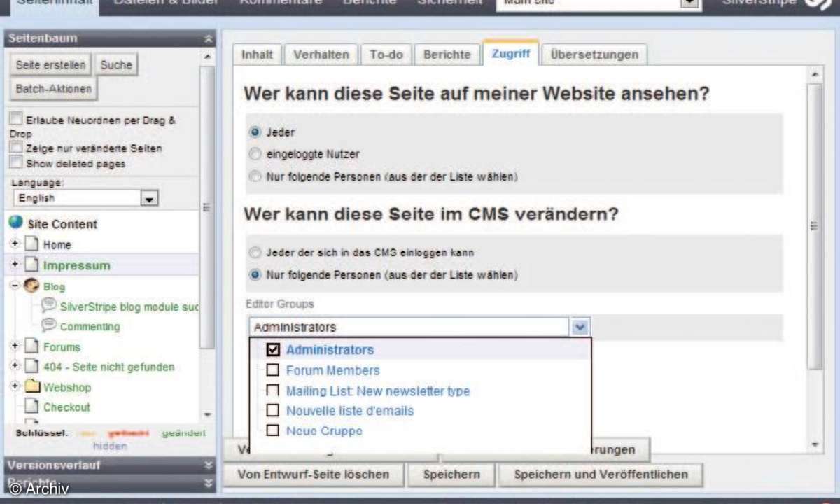Expand the Impressum tree node
The width and height of the screenshot is (840, 504).
coord(15,265)
